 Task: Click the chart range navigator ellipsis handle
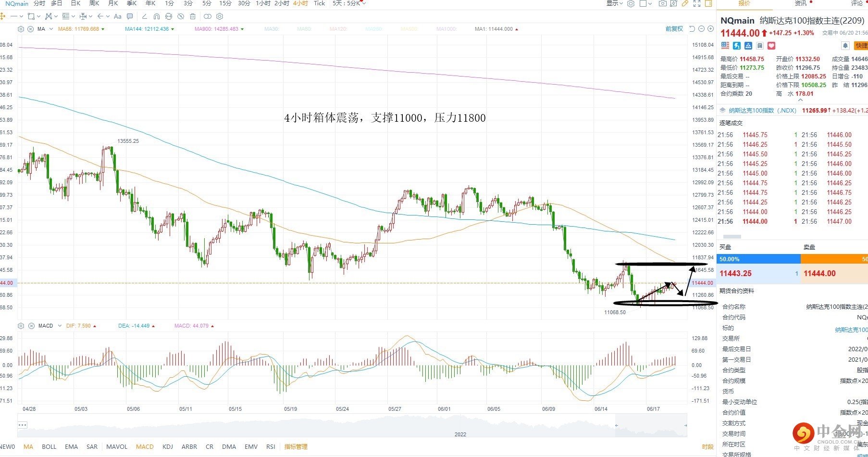(x=22, y=425)
